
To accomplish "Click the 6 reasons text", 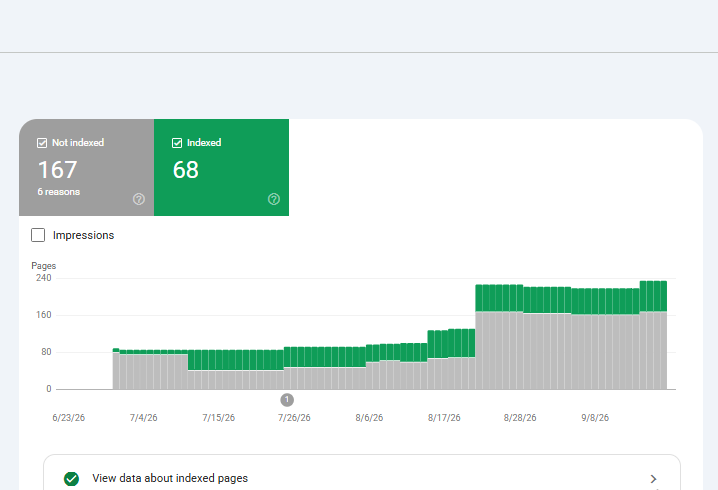I will click(x=59, y=192).
